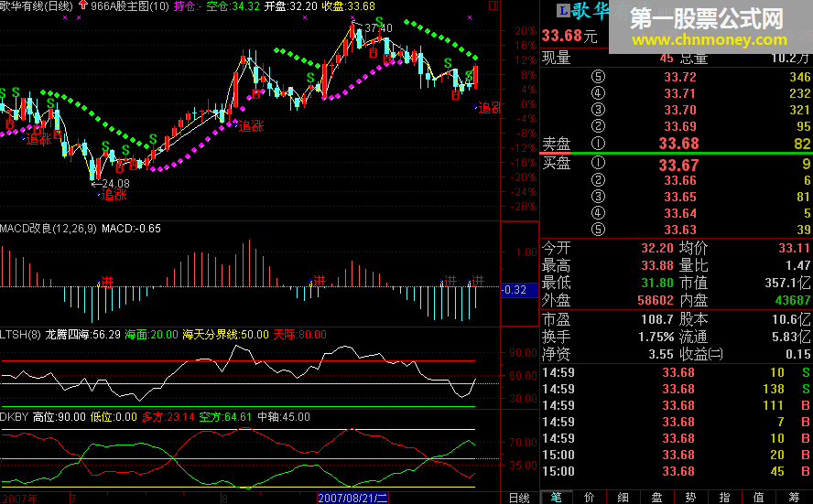Click the 净资 value 3.55
The width and height of the screenshot is (813, 504).
tap(661, 355)
